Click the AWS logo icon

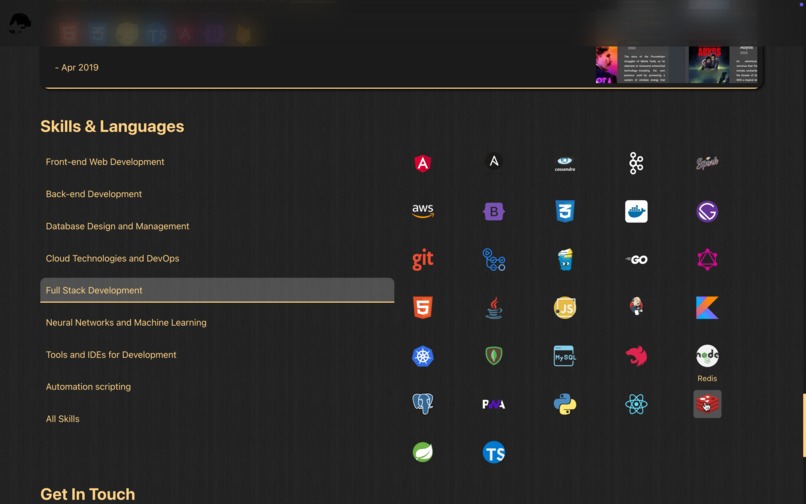click(423, 211)
